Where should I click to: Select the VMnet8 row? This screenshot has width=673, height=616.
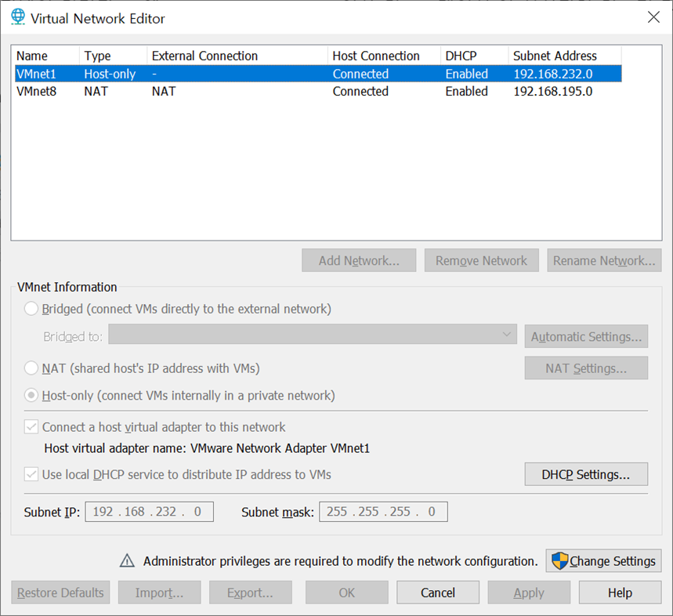(x=318, y=92)
